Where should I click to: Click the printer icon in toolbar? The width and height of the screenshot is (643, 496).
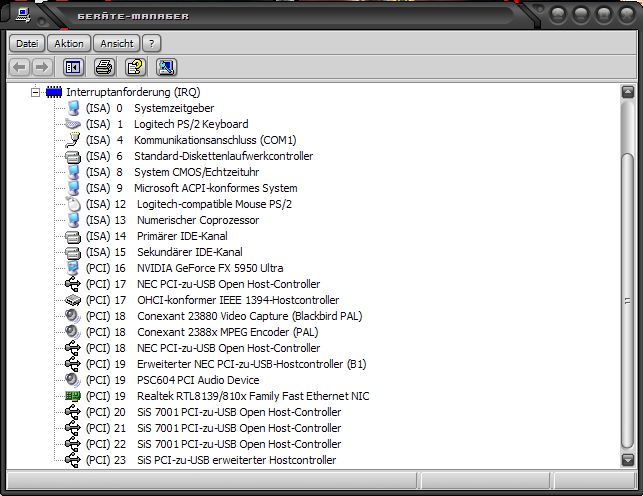coord(104,67)
